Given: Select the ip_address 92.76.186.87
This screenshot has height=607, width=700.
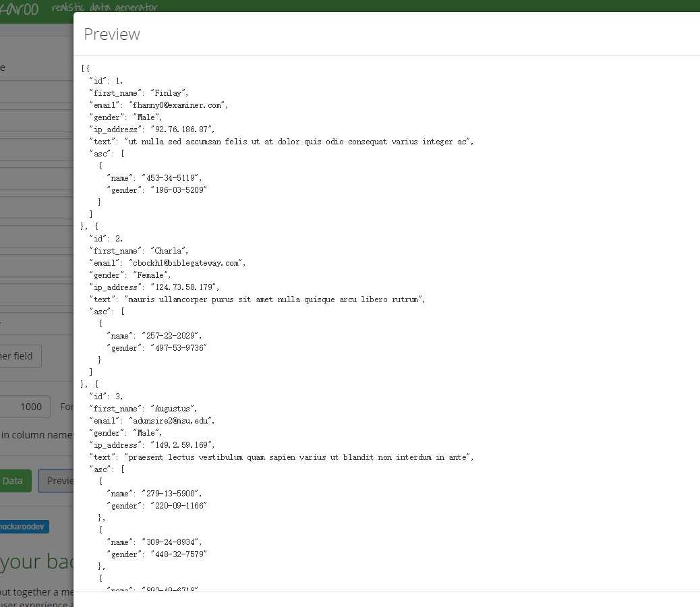Looking at the screenshot, I should [x=182, y=129].
